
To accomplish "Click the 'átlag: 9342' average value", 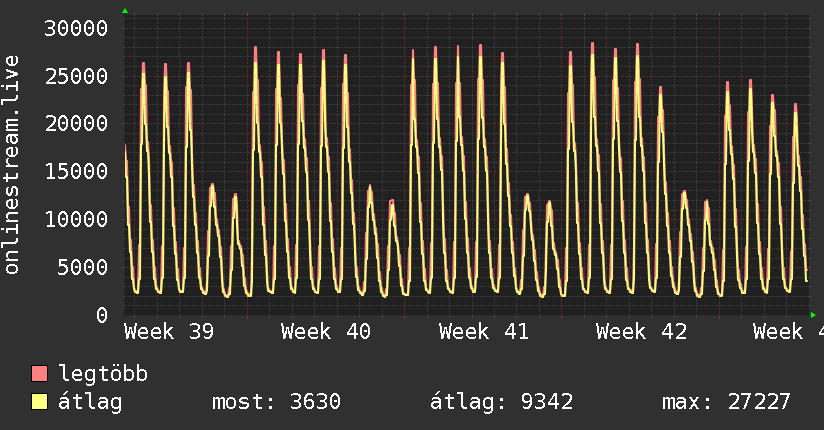I will 502,402.
